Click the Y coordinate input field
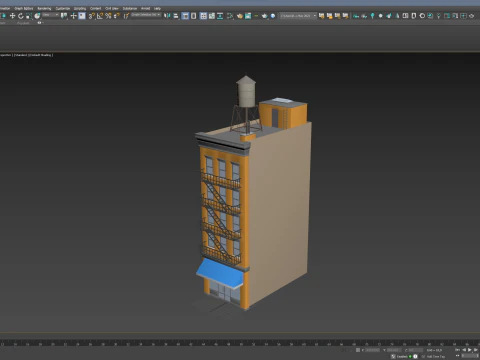480x360 pixels. pos(394,350)
